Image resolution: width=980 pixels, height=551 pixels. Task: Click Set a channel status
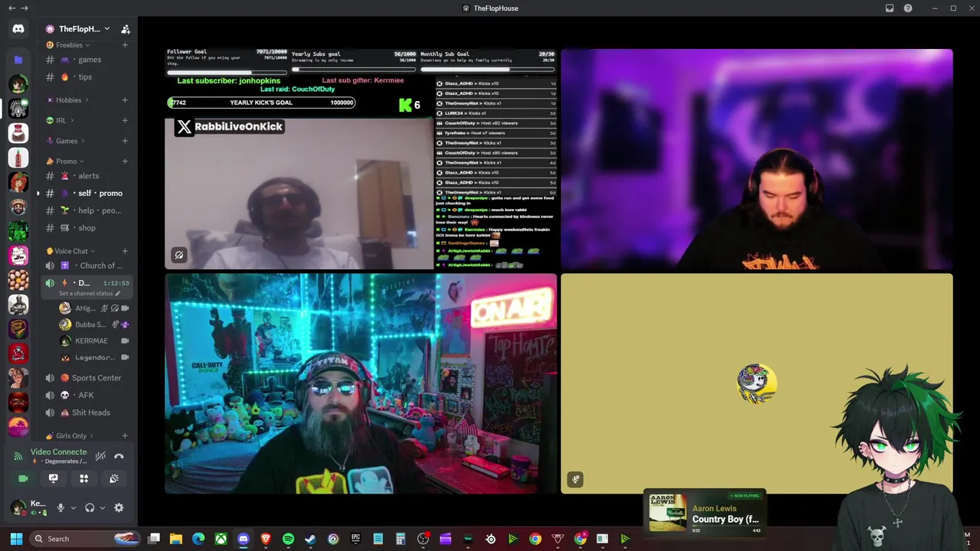pyautogui.click(x=90, y=293)
